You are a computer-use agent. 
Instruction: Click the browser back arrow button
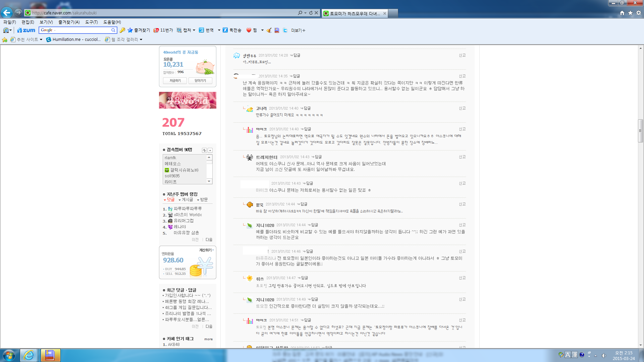[x=7, y=13]
